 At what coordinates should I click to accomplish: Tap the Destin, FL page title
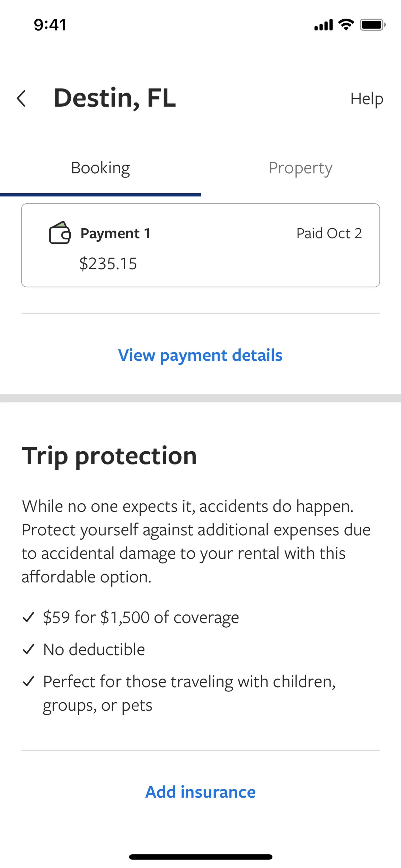[115, 98]
